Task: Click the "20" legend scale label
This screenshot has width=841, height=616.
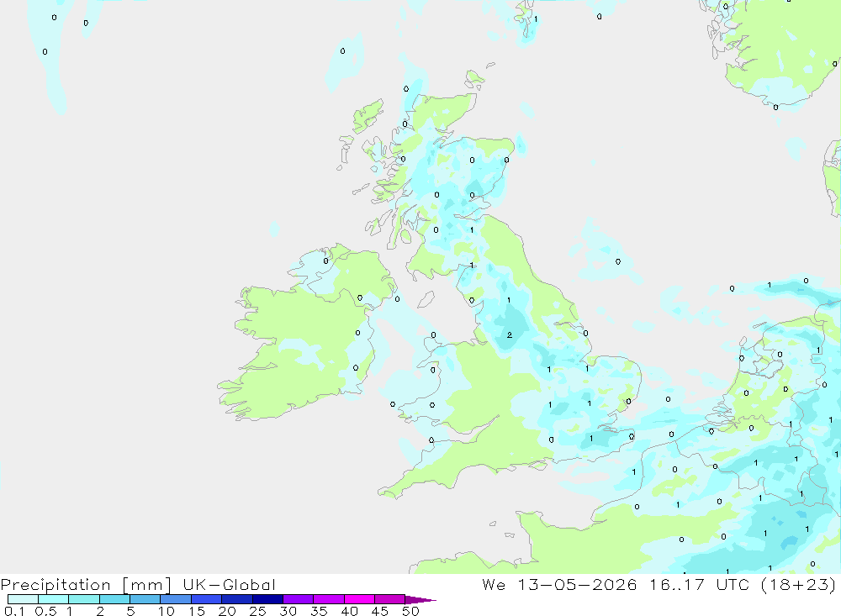Action: coord(227,611)
